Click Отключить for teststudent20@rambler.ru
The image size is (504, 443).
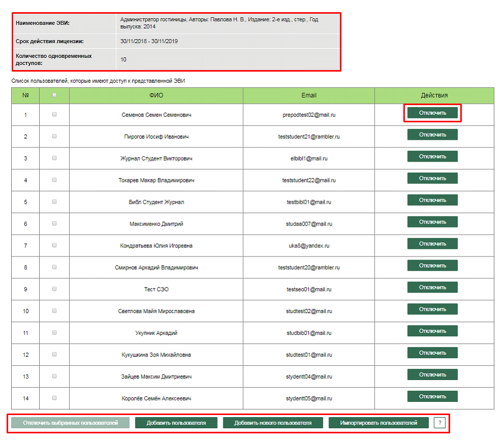[x=432, y=266]
